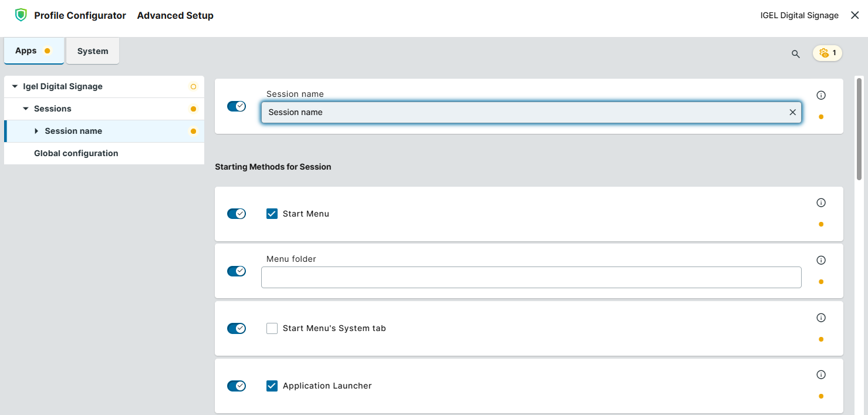Collapse the Igel Digital Signage tree node

click(15, 87)
